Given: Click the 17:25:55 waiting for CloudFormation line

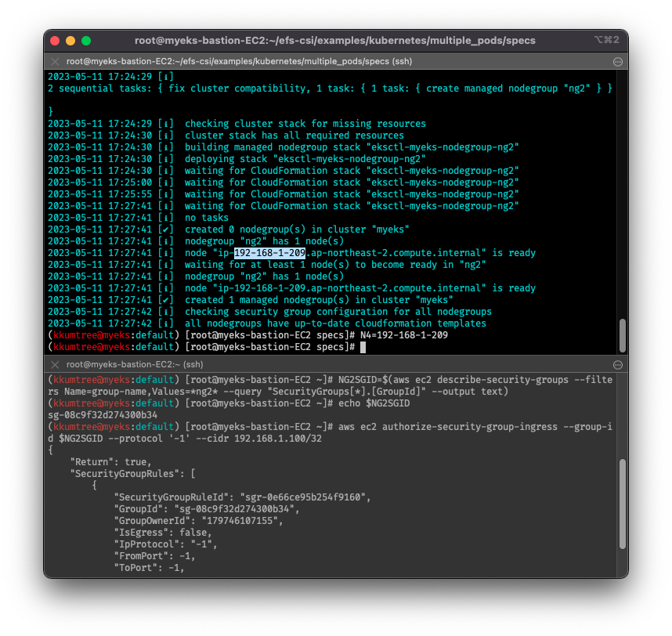Looking at the screenshot, I should point(284,194).
